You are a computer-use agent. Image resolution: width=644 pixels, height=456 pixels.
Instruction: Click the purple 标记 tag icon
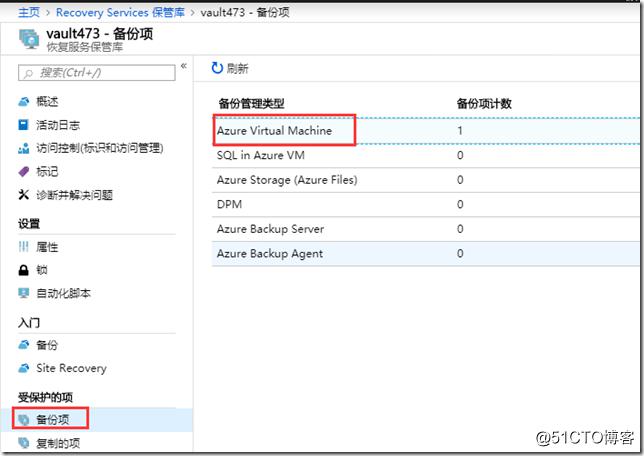point(24,171)
